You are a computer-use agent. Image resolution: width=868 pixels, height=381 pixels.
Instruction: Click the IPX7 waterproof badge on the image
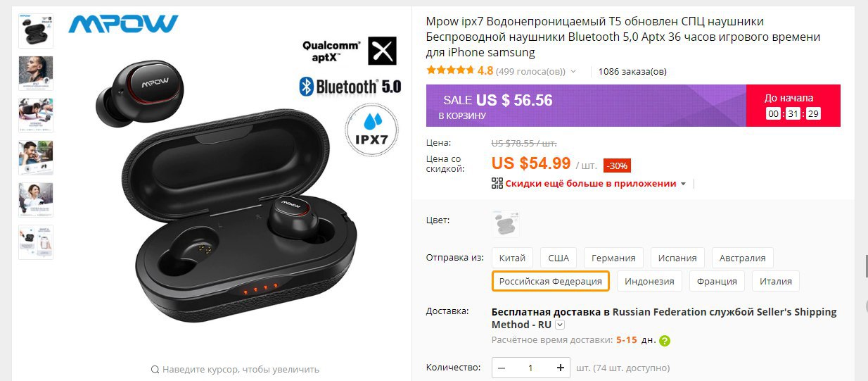(x=371, y=128)
